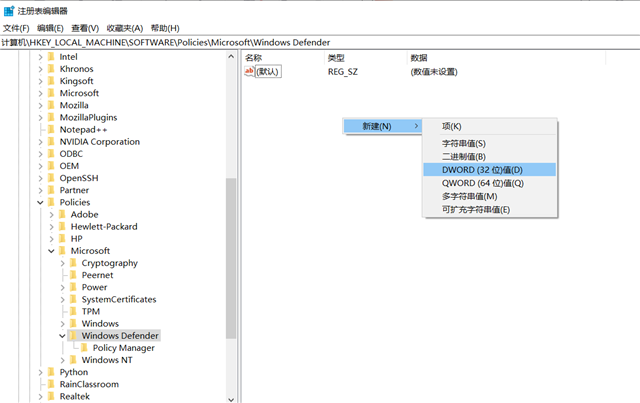Viewport: 640px width, 403px height.
Task: Collapse the Windows Defender tree node
Action: point(62,336)
